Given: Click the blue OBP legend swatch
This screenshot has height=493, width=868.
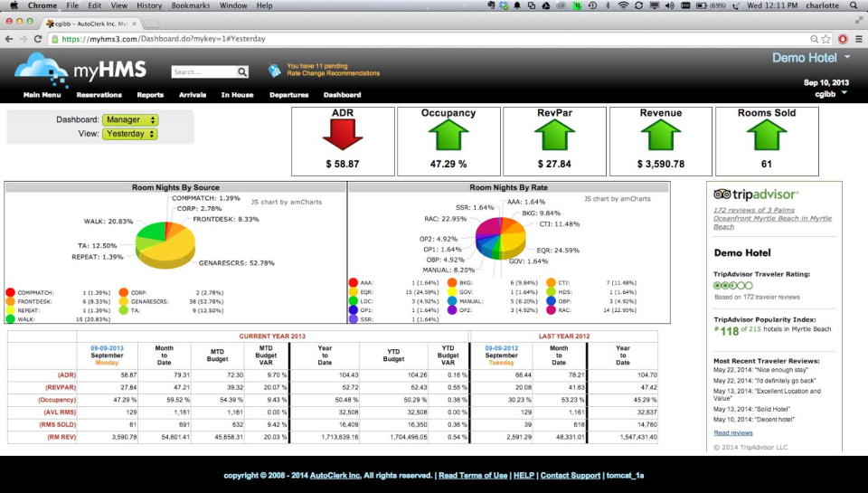Looking at the screenshot, I should coord(551,301).
